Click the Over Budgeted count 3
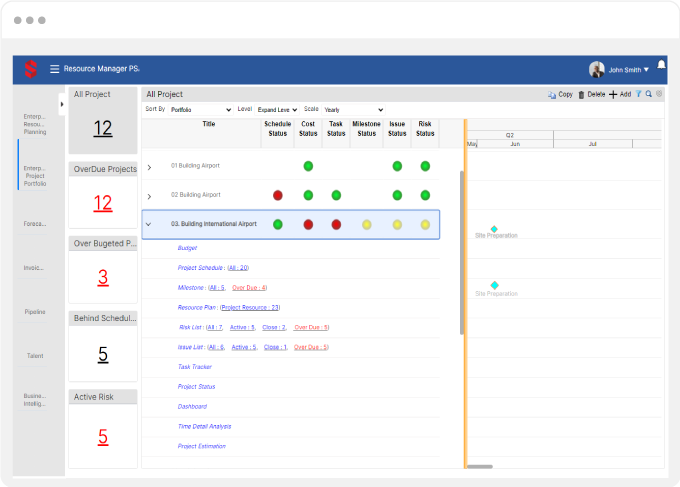680x487 pixels. point(103,278)
